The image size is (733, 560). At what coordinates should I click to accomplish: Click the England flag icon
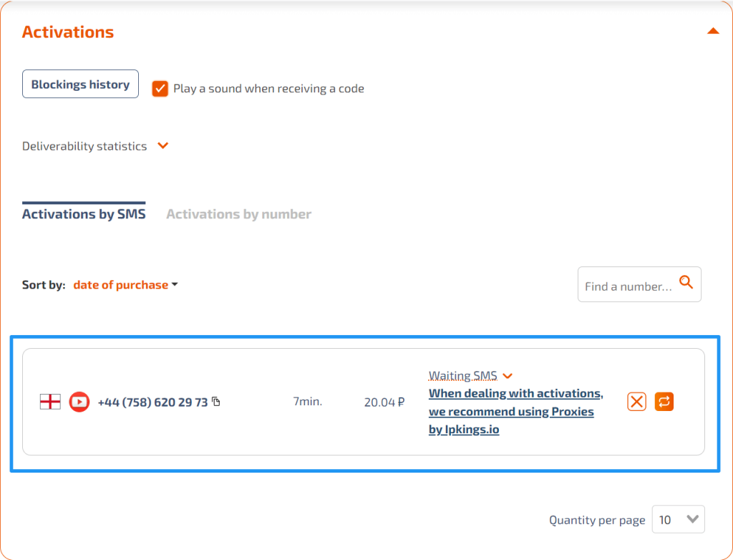point(50,402)
